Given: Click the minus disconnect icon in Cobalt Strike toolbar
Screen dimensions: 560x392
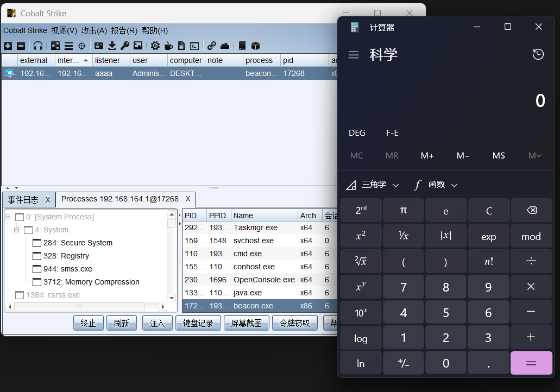Looking at the screenshot, I should (21, 46).
